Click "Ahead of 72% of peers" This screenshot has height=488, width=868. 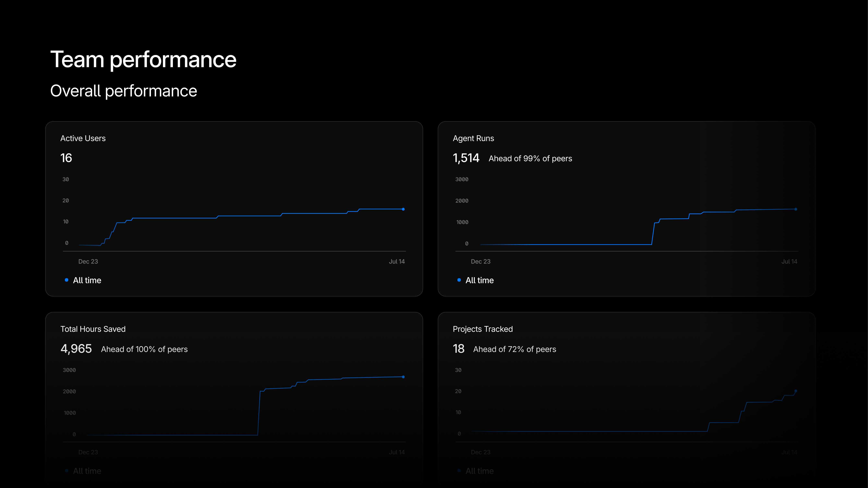(x=514, y=349)
